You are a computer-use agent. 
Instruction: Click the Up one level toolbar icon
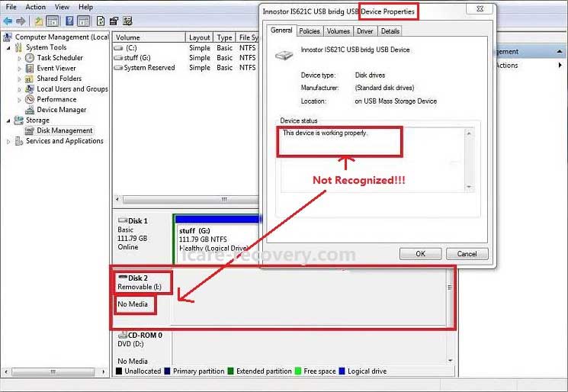click(38, 21)
